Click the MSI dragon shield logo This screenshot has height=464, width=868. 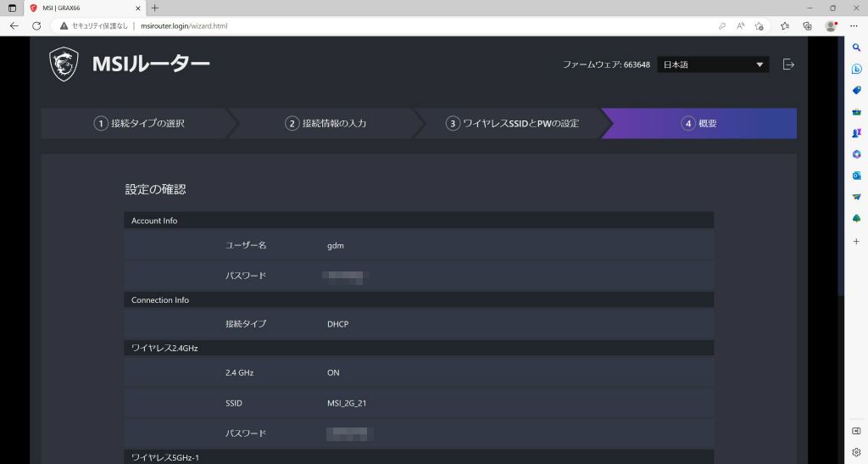click(64, 64)
